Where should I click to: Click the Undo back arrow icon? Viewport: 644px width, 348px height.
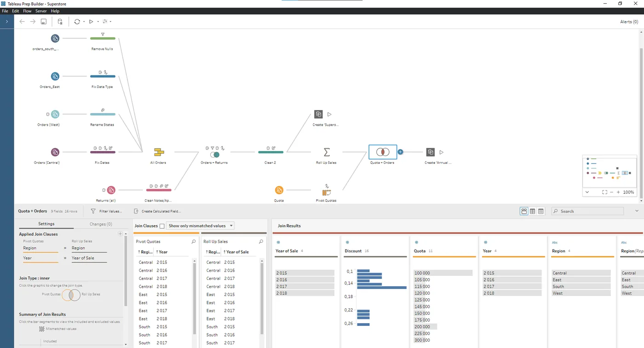[x=22, y=22]
